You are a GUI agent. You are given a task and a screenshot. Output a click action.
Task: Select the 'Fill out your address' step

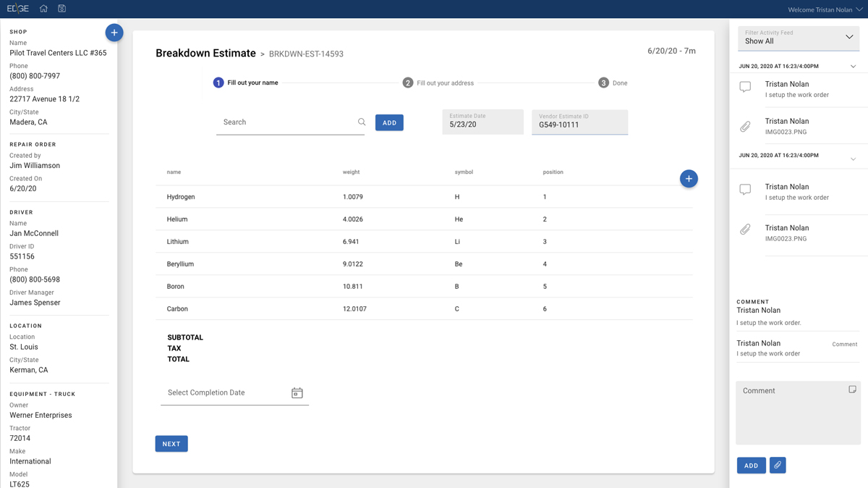(x=438, y=83)
